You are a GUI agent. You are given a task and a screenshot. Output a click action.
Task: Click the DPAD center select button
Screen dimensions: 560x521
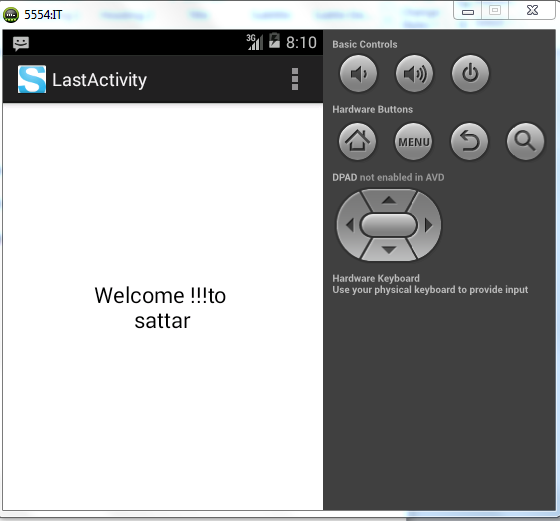[389, 225]
